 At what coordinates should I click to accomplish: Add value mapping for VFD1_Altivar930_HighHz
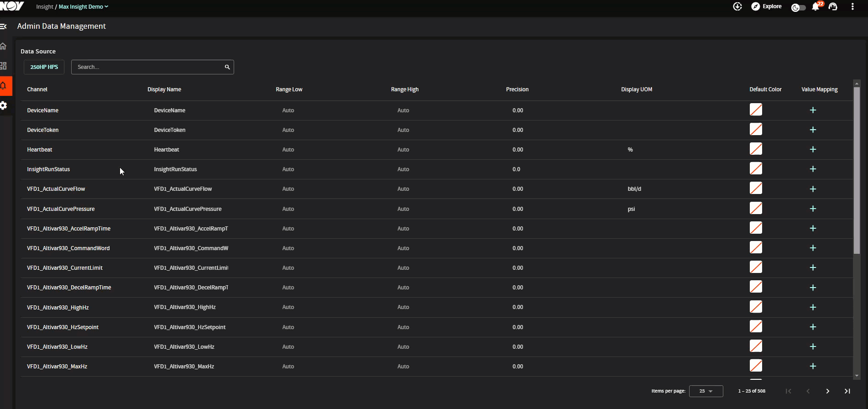click(813, 307)
